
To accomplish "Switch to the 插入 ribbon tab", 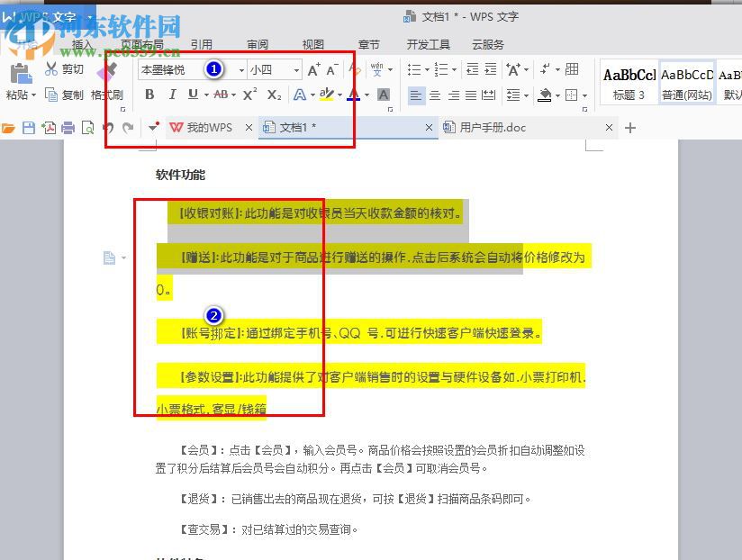I will click(83, 44).
